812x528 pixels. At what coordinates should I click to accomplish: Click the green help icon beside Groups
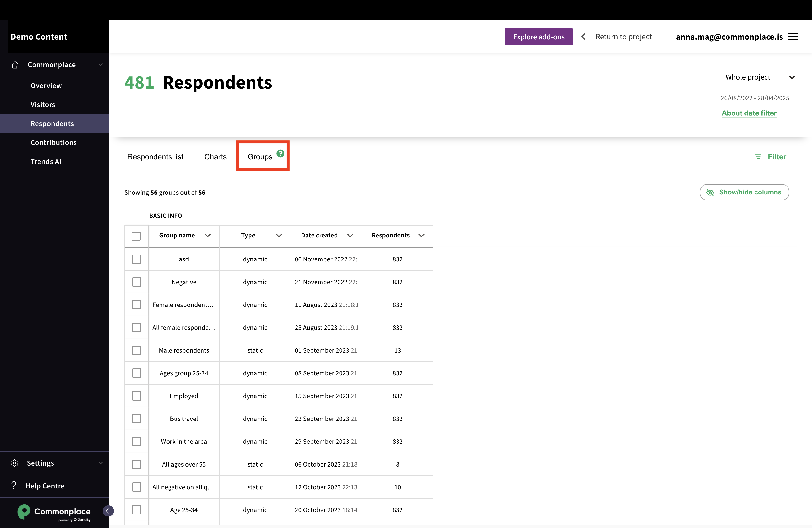(280, 154)
